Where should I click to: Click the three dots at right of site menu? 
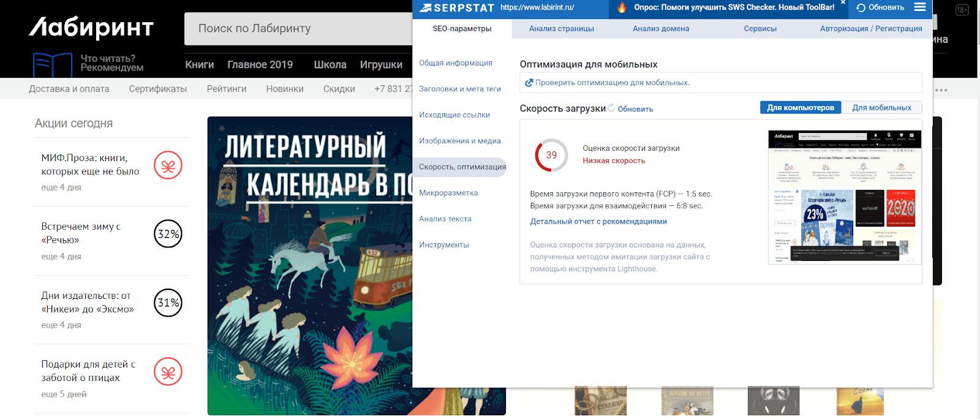941,90
